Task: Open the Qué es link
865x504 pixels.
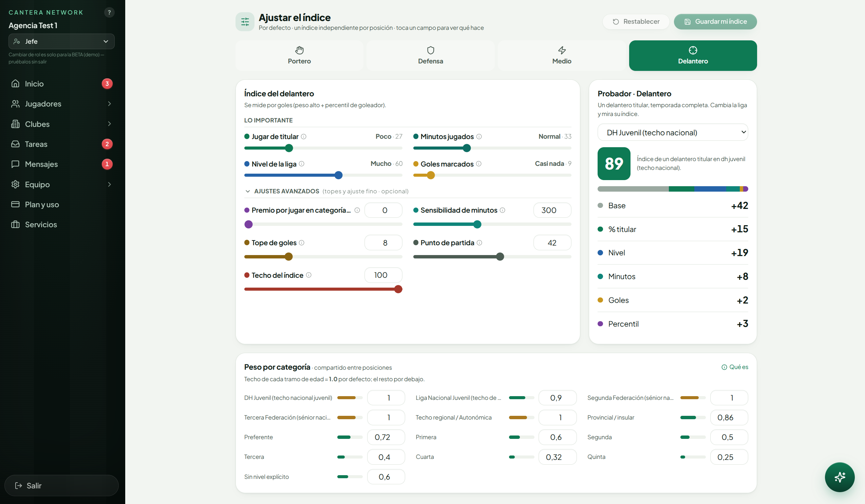Action: 735,367
